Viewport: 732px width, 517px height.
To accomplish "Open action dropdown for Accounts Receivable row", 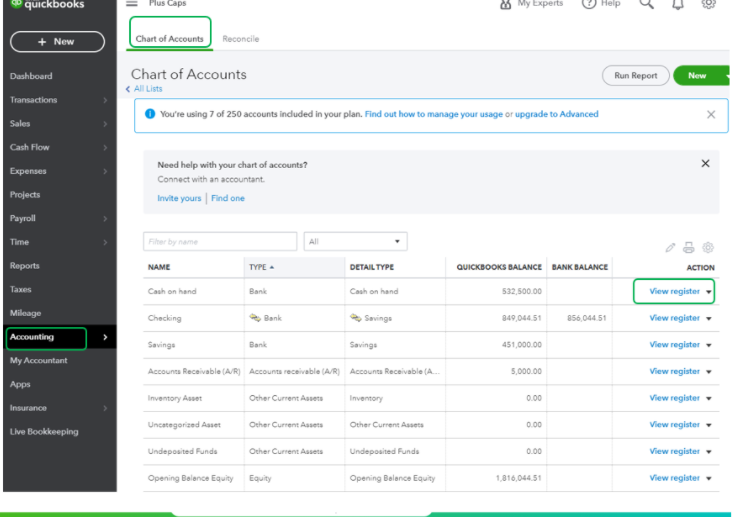I will 709,372.
